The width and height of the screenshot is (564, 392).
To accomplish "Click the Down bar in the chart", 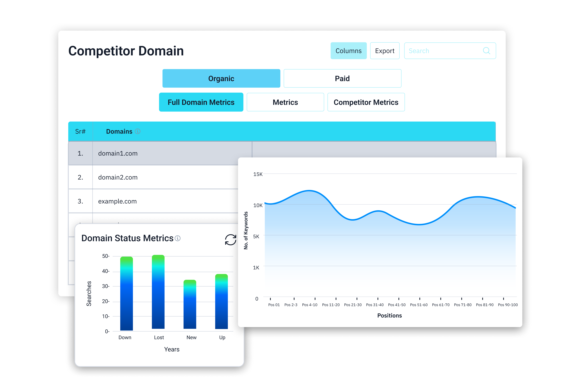I will (x=127, y=294).
